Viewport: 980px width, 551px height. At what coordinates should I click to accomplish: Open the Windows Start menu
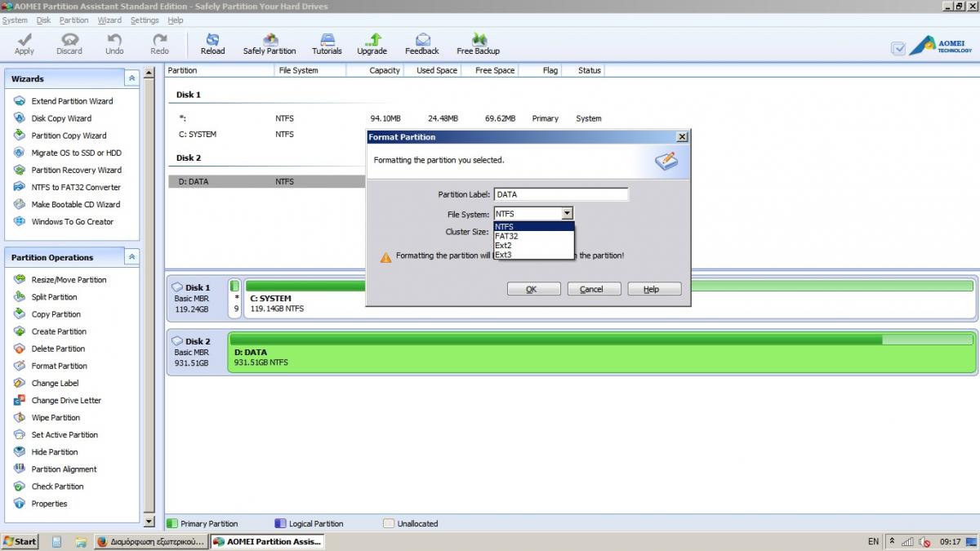pos(20,541)
